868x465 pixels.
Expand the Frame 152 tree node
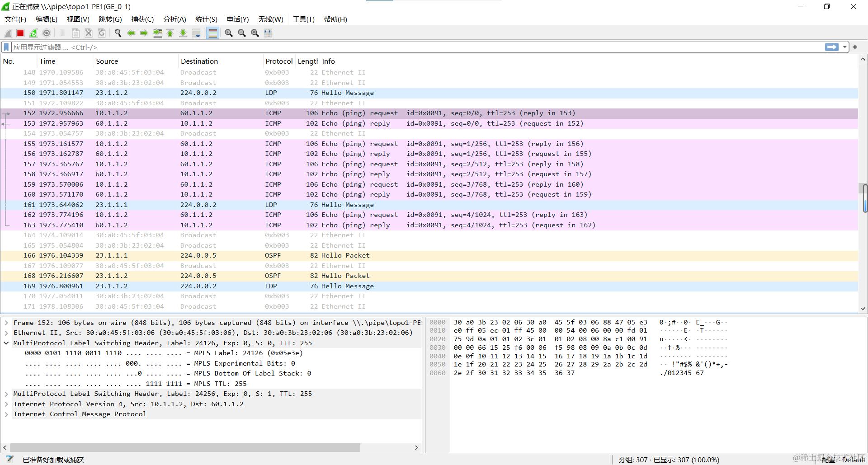click(x=6, y=323)
